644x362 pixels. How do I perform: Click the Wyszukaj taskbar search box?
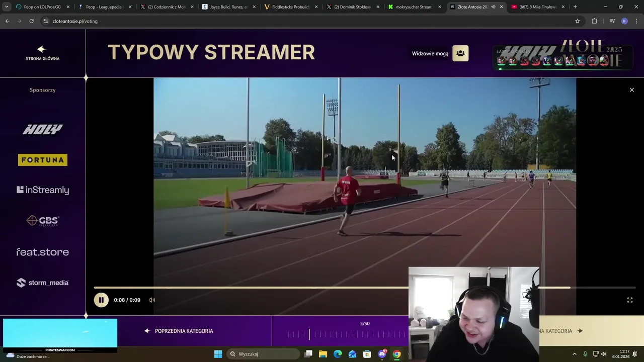[264, 354]
